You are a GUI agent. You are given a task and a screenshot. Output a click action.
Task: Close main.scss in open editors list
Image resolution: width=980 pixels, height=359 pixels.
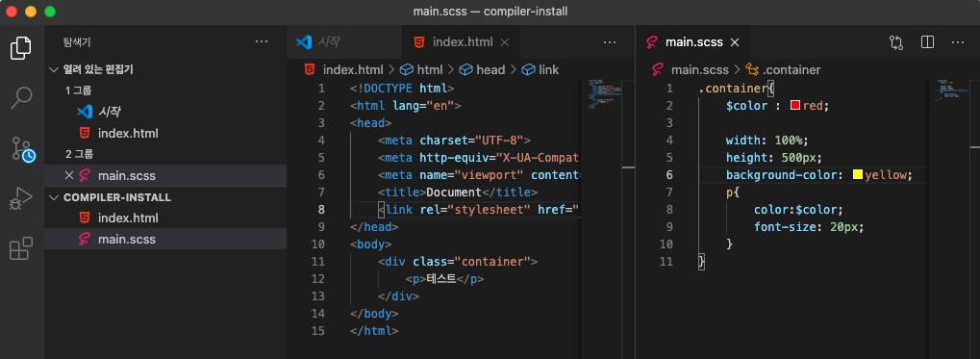tap(69, 175)
